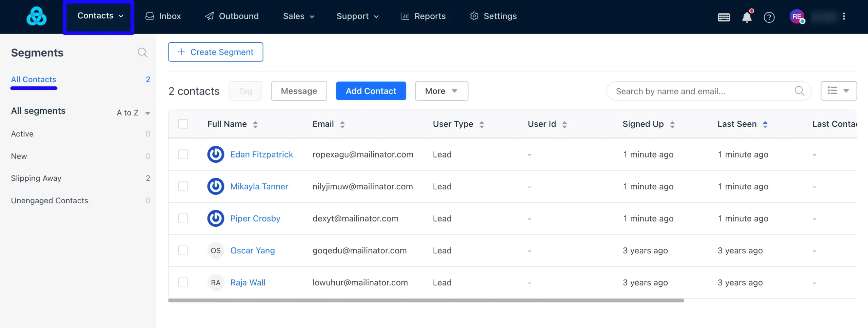The width and height of the screenshot is (868, 328).
Task: Open the Reports menu
Action: click(423, 16)
